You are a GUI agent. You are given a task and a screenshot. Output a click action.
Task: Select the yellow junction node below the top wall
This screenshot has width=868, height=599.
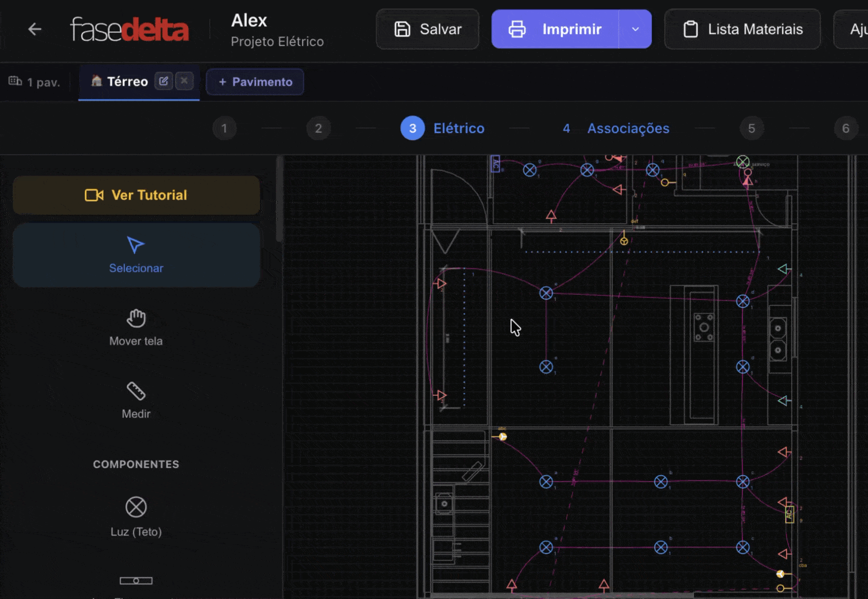coord(624,241)
